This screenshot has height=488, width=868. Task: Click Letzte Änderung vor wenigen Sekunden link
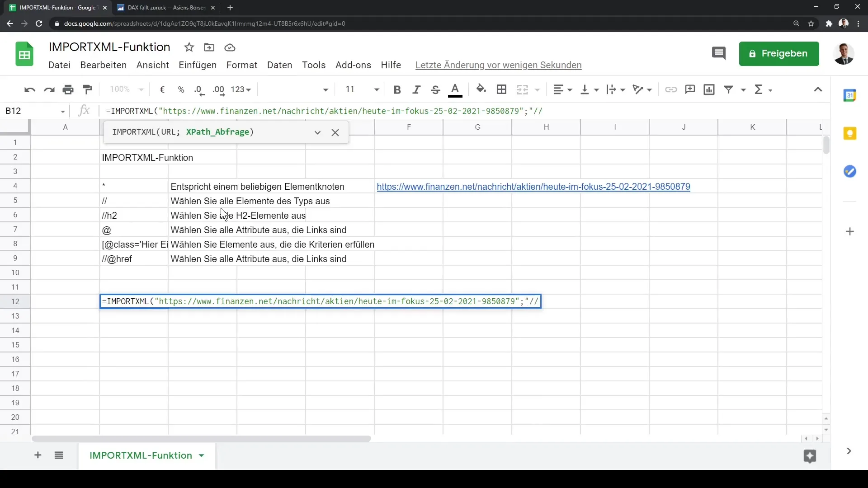pyautogui.click(x=498, y=65)
